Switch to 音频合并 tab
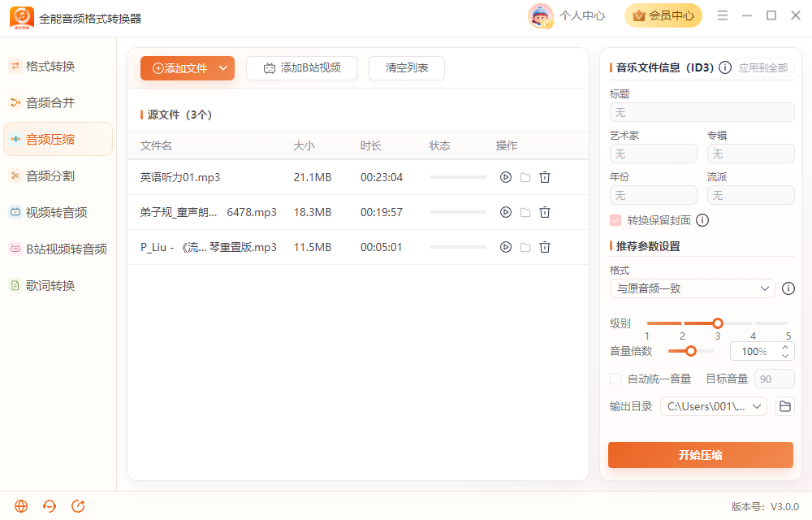 58,102
